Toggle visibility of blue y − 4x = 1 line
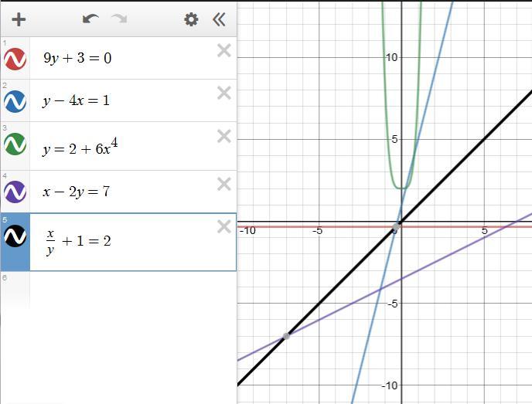 pyautogui.click(x=15, y=101)
